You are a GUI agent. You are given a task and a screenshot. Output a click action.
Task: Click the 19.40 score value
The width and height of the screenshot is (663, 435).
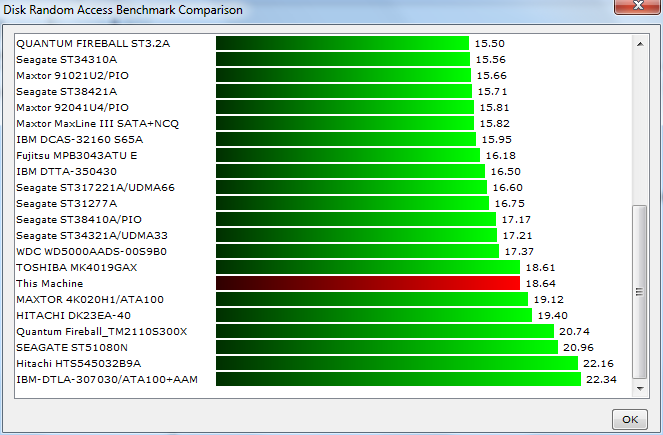pos(553,316)
